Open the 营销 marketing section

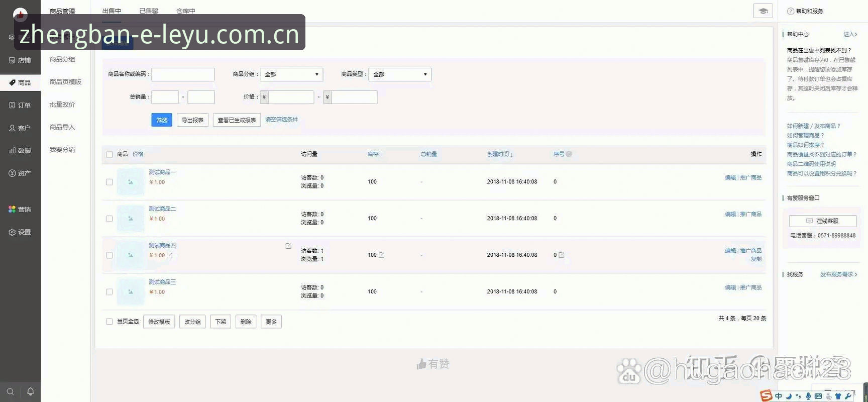(x=20, y=210)
